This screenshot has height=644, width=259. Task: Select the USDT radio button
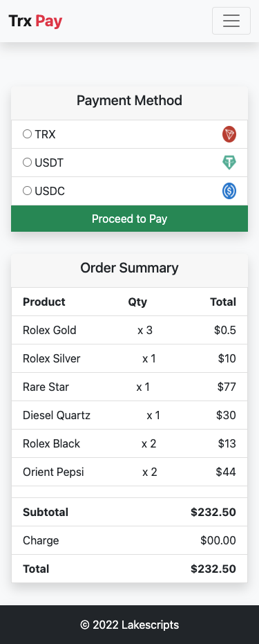tap(27, 163)
